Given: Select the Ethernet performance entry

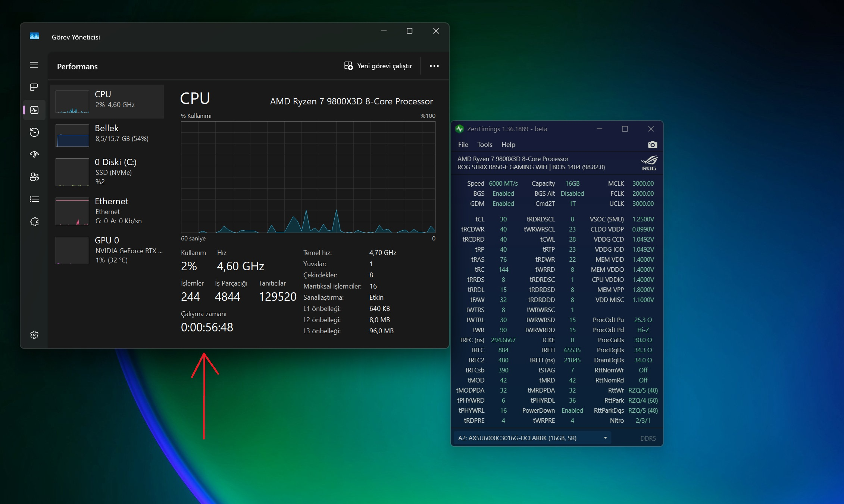Looking at the screenshot, I should (107, 211).
